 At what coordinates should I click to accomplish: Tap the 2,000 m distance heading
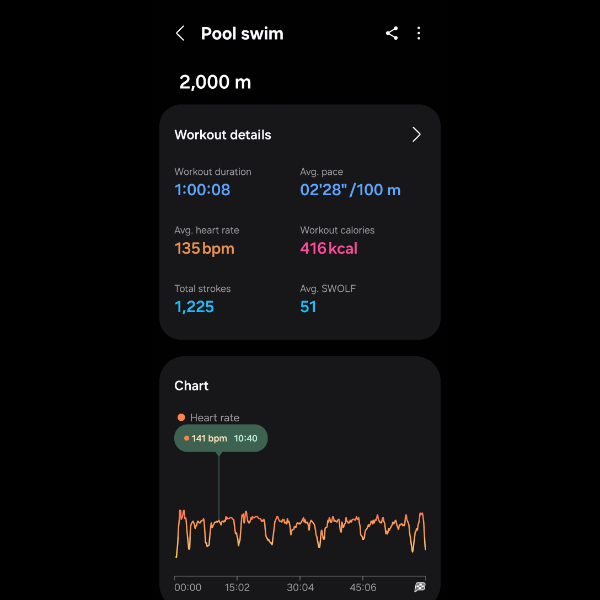point(215,82)
